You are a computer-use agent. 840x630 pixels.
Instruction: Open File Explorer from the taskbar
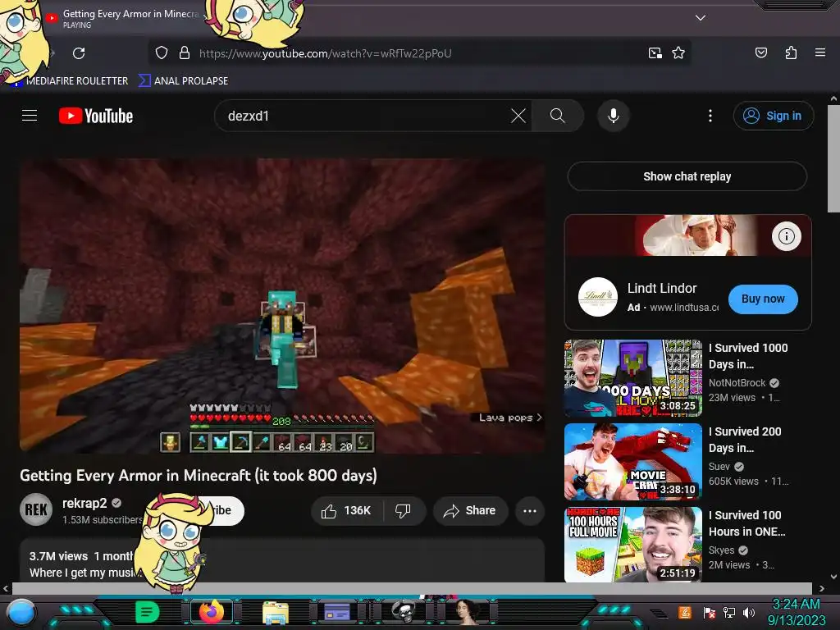[x=276, y=612]
